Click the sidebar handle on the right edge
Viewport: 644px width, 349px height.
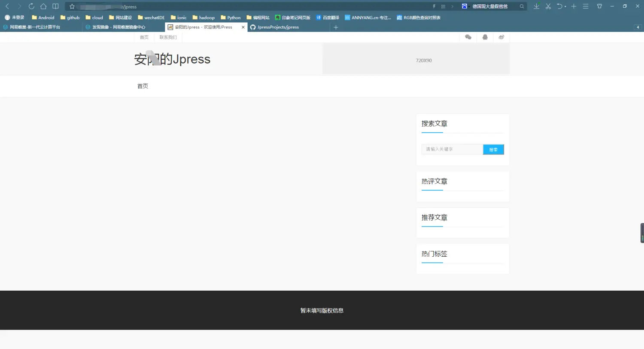point(642,233)
